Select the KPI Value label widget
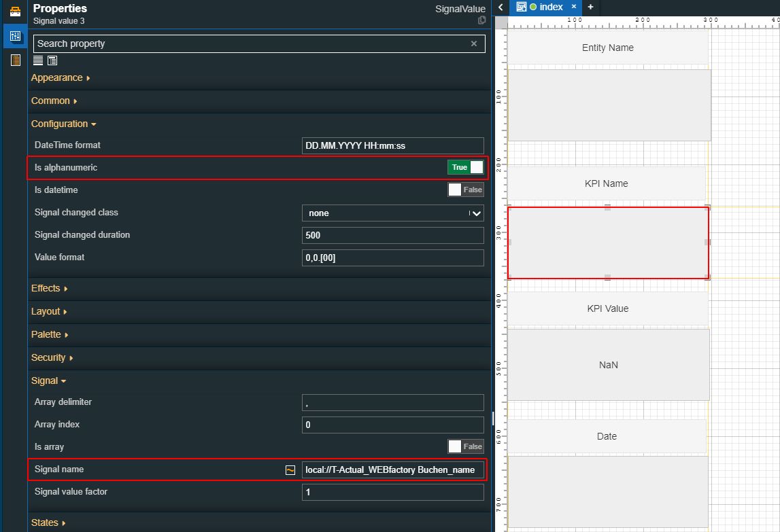 click(x=607, y=308)
